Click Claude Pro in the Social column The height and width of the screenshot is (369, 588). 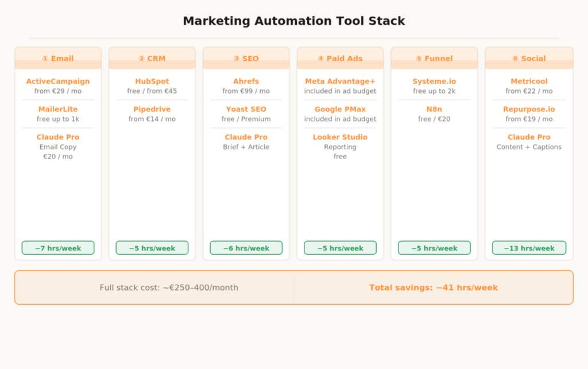[529, 137]
